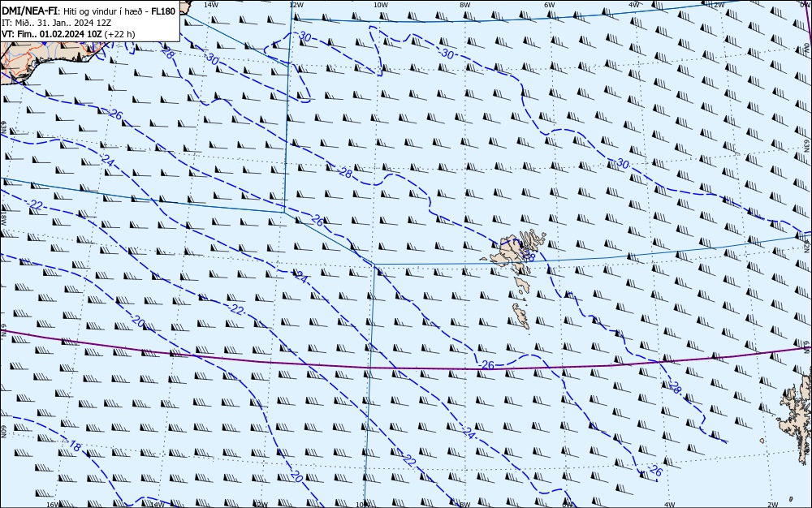Click the 'IT: Mið.. 31. Jan.. 2024 12Z' line
This screenshot has height=508, width=812.
point(57,23)
